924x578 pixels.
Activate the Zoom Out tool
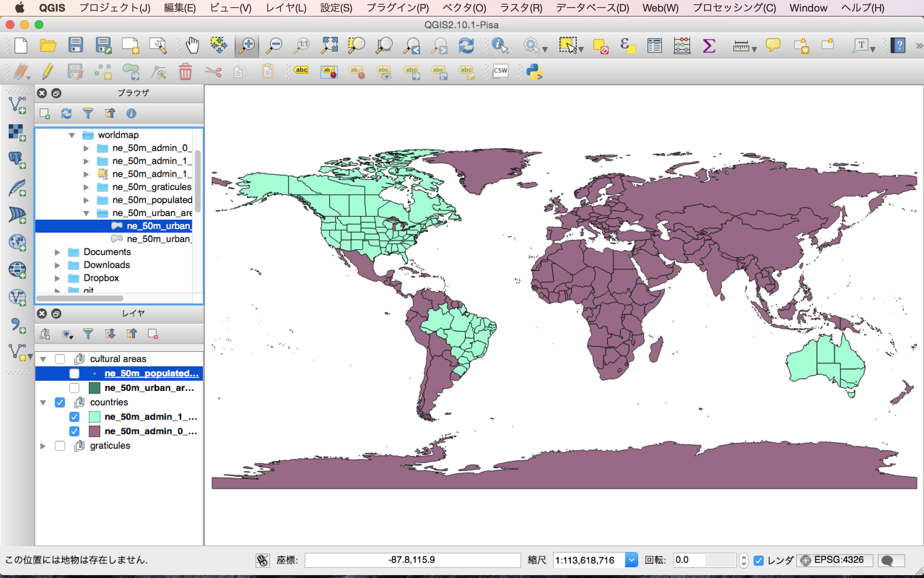274,46
